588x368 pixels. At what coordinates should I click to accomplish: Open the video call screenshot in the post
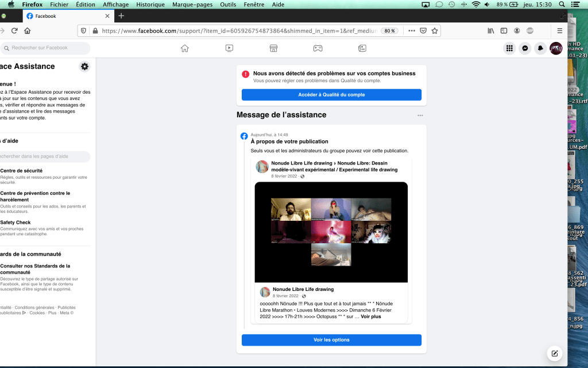331,232
